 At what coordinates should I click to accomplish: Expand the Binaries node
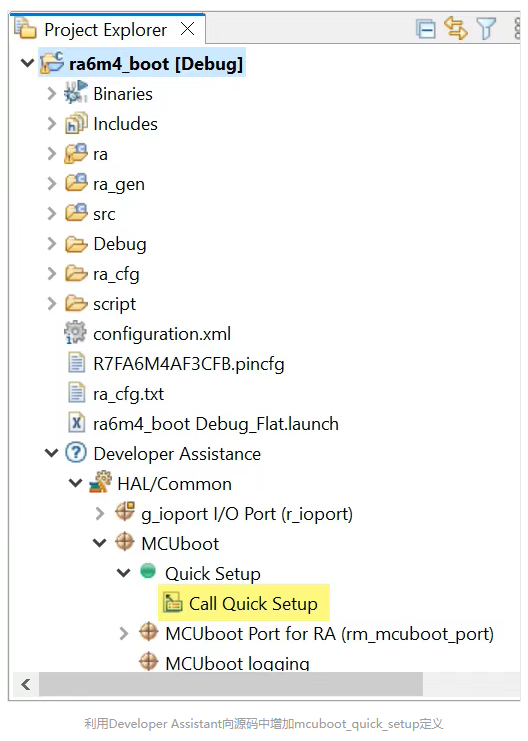[x=52, y=94]
